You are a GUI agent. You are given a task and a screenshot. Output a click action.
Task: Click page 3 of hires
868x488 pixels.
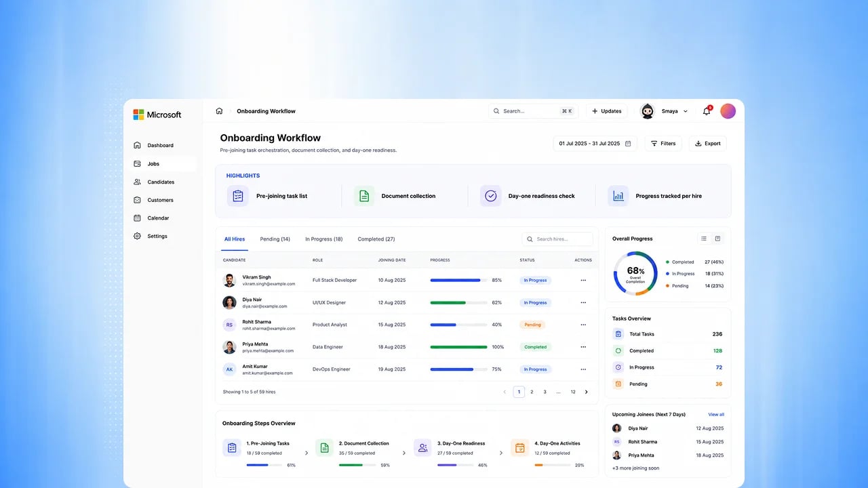pyautogui.click(x=545, y=392)
